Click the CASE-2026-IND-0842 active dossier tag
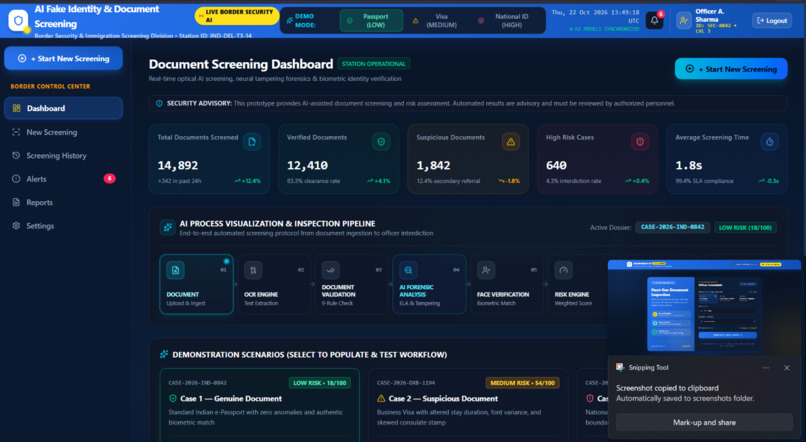The width and height of the screenshot is (806, 442). coord(672,227)
